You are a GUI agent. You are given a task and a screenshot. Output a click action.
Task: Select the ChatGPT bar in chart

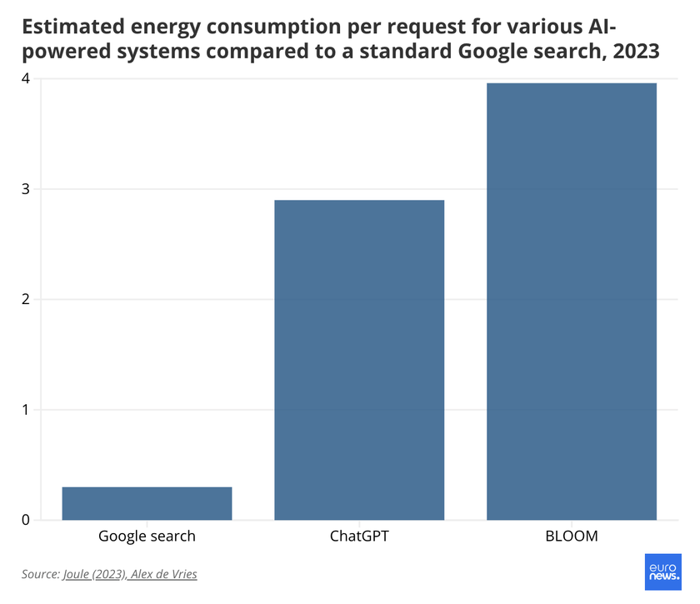click(359, 360)
